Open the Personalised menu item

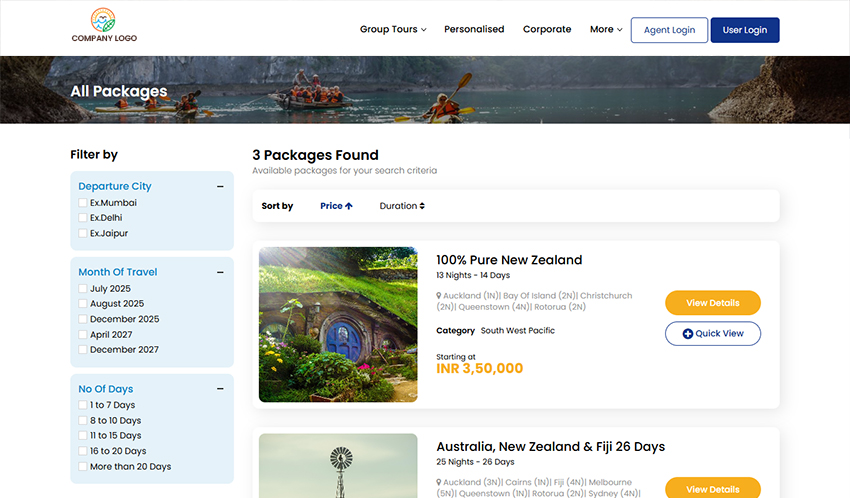474,30
